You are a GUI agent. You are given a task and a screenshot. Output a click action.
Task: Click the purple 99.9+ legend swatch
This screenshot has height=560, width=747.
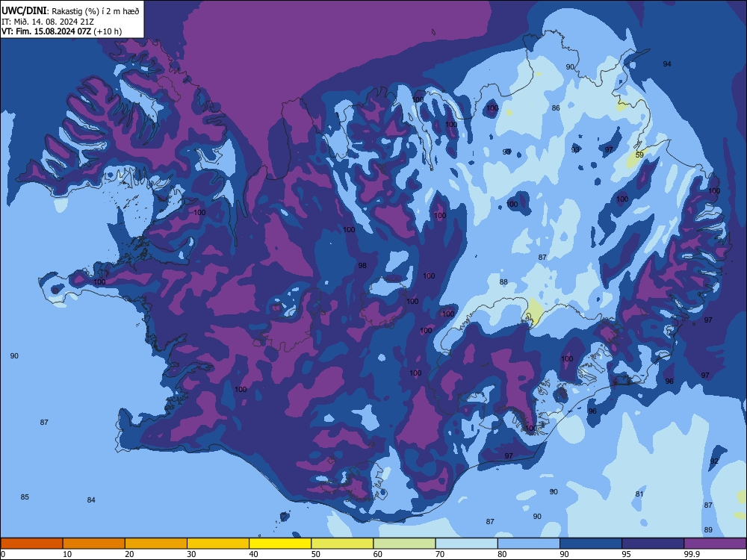click(x=715, y=544)
